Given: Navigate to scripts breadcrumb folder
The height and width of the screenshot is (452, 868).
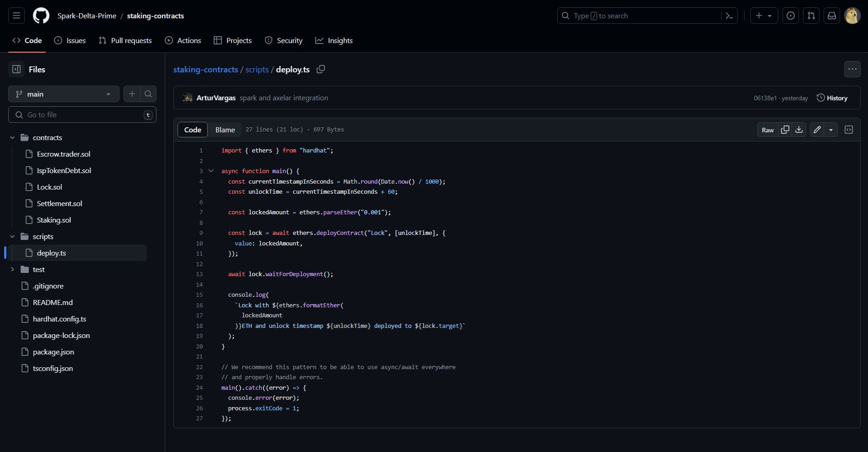Looking at the screenshot, I should tap(257, 69).
